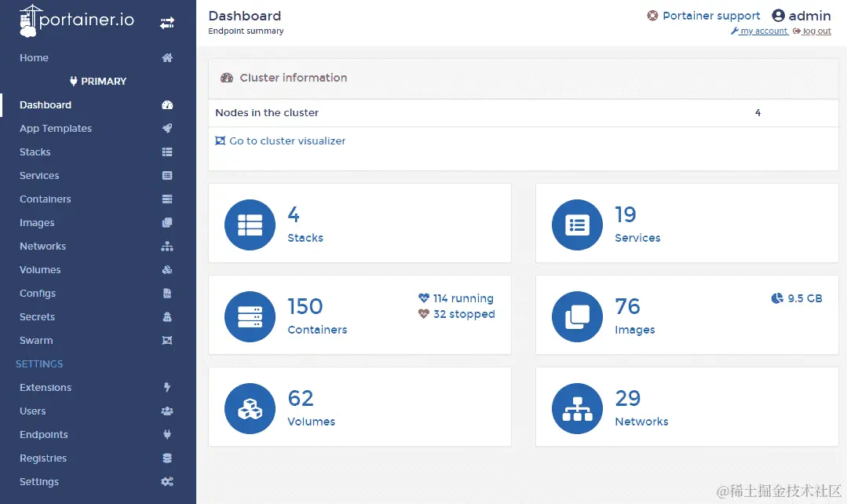847x504 pixels.
Task: Open Services in the sidebar
Action: click(39, 176)
